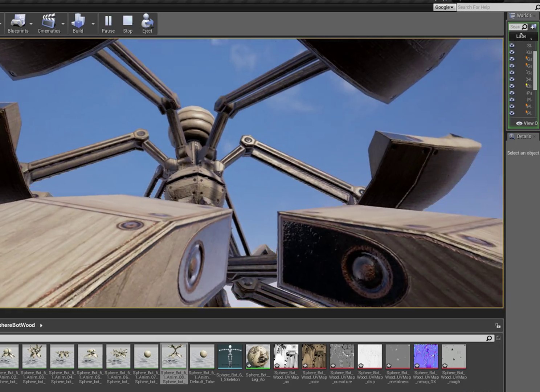Click the content browser search magnifier icon
540x392 pixels.
coord(489,338)
